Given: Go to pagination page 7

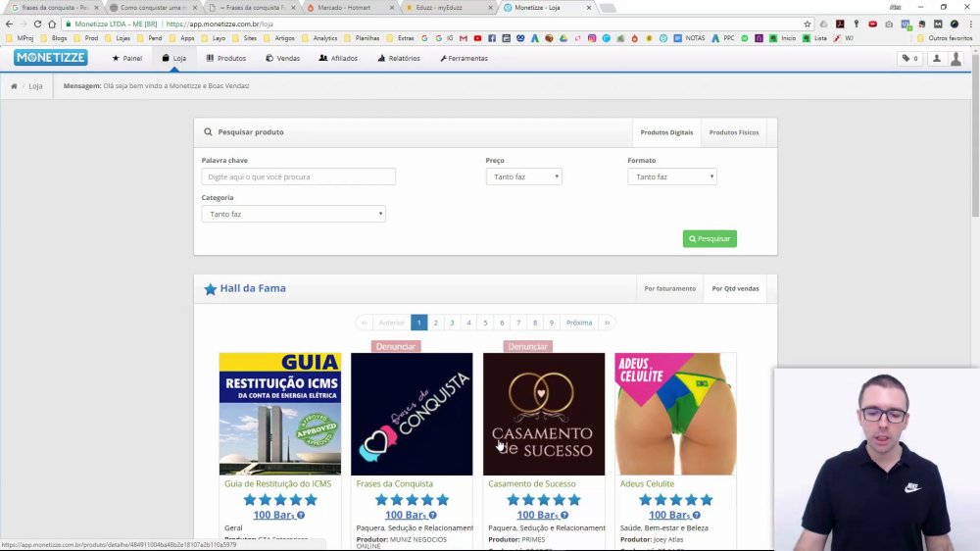Looking at the screenshot, I should coord(518,323).
